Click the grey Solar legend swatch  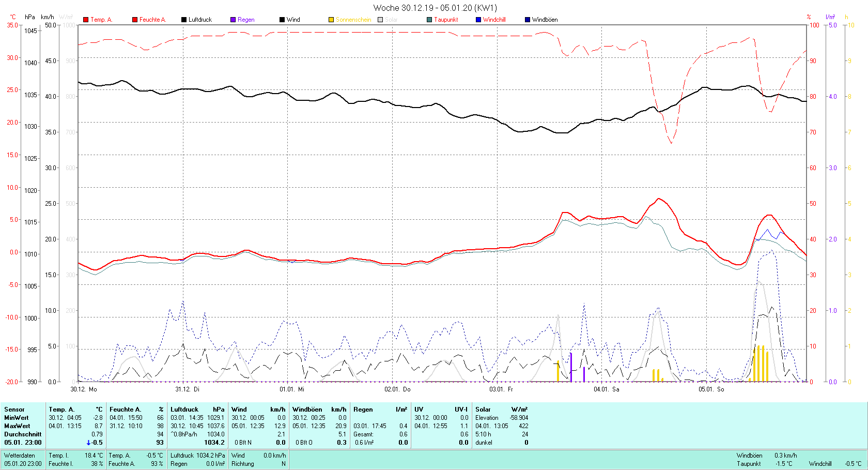[380, 20]
